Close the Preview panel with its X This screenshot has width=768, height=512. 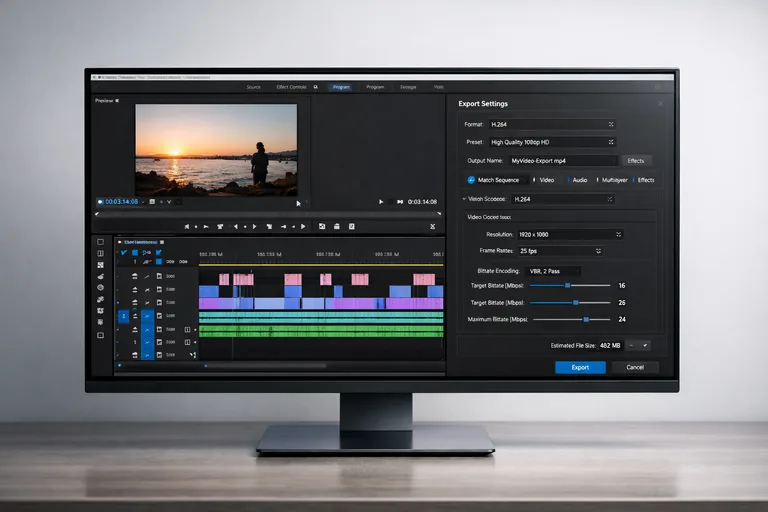tap(117, 100)
